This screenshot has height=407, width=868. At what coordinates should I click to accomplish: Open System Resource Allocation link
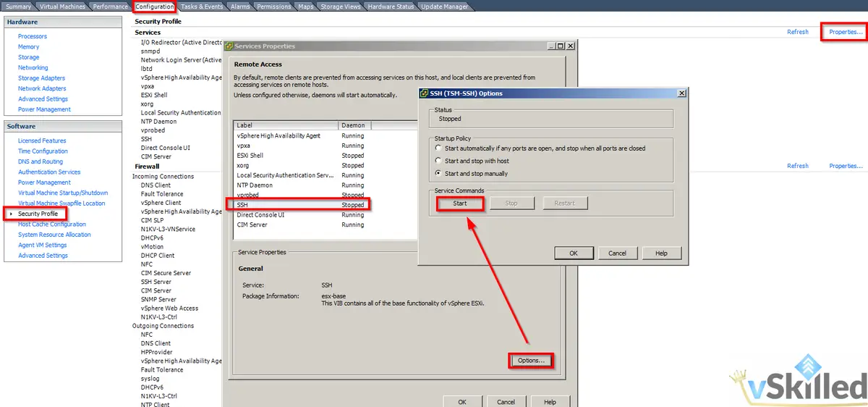55,235
